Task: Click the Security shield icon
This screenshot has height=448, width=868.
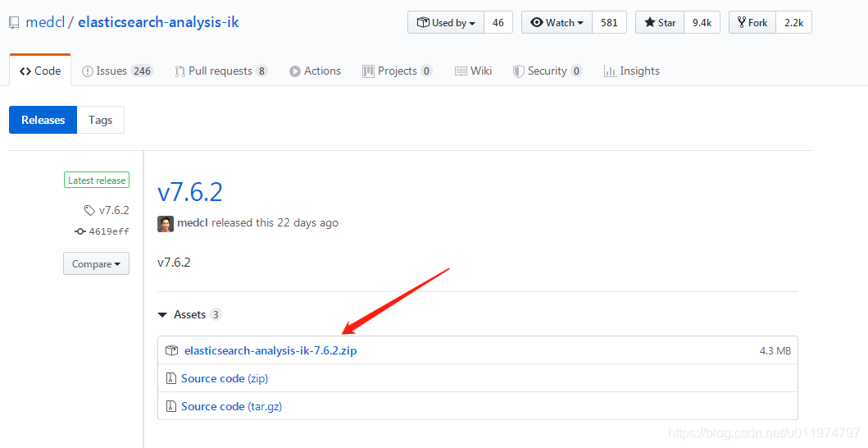Action: pyautogui.click(x=518, y=71)
